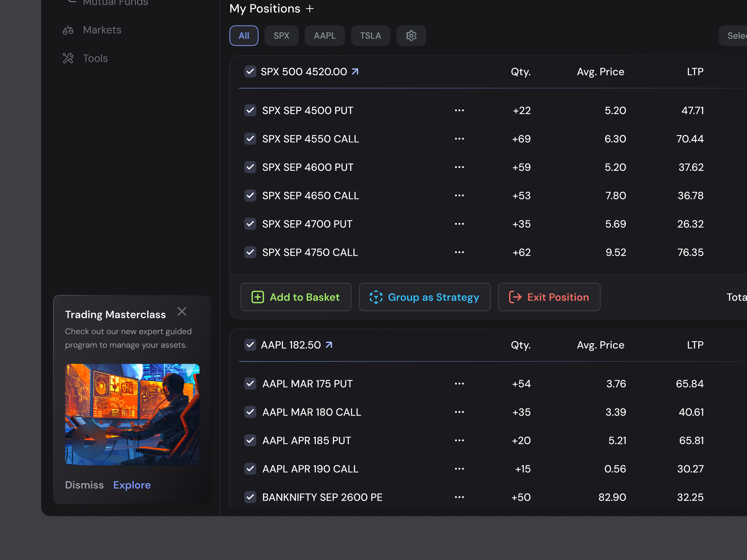This screenshot has height=560, width=747.
Task: Open more options for SPX SEP 4700 PUT
Action: coord(459,224)
